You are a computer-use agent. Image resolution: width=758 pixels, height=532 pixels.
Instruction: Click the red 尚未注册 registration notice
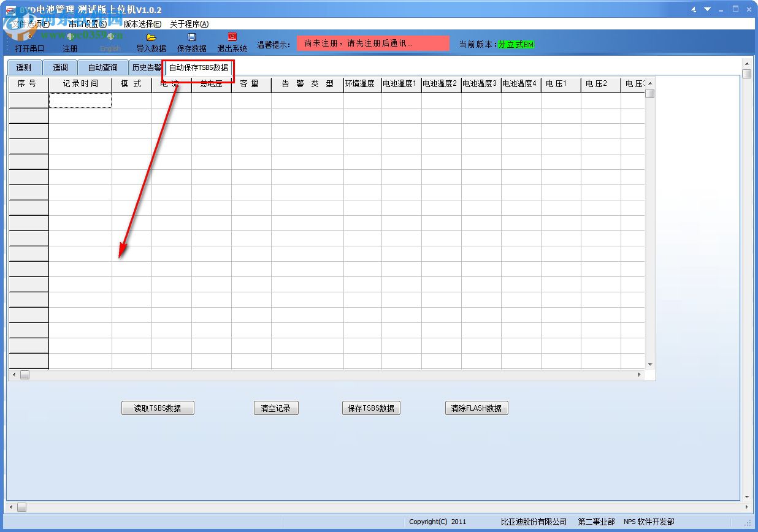tap(373, 44)
